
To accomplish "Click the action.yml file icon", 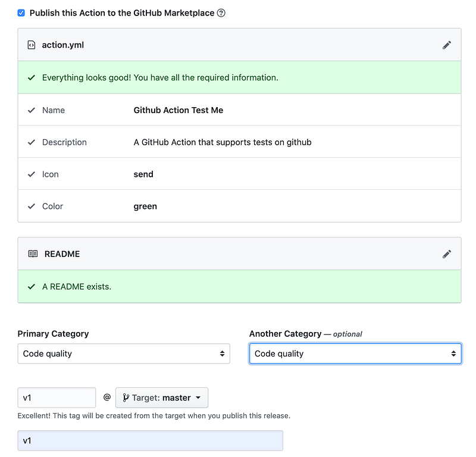I will pos(32,45).
